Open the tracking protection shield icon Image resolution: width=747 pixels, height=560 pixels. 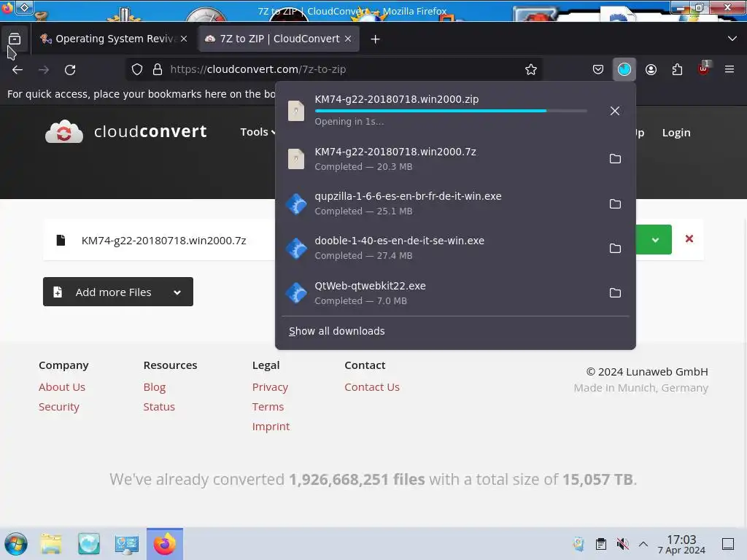137,69
